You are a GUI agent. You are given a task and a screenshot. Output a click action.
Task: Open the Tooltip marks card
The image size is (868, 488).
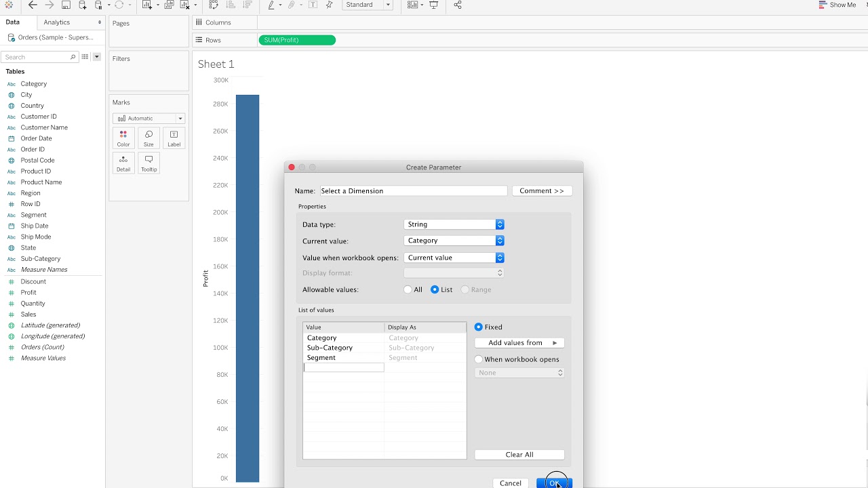click(x=149, y=163)
